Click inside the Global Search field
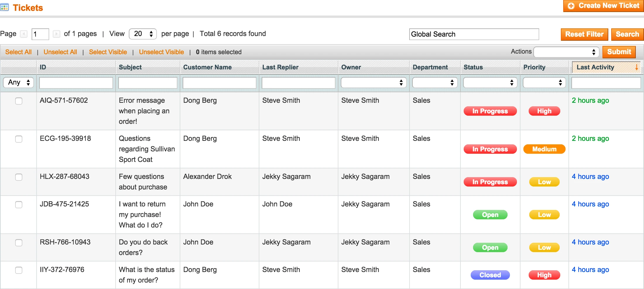This screenshot has width=644, height=289. [x=474, y=34]
